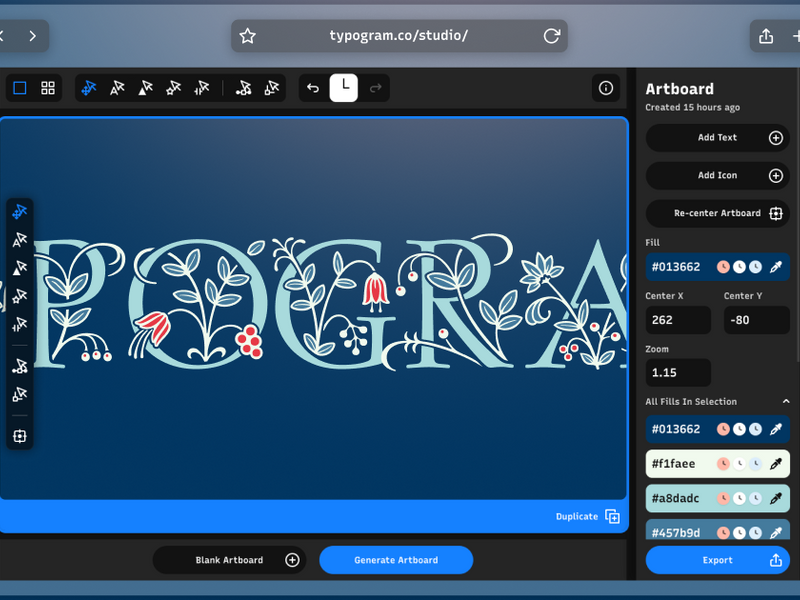Screen dimensions: 800x600
Task: Select the triangle cursor in left vertical toolbar
Action: (20, 268)
